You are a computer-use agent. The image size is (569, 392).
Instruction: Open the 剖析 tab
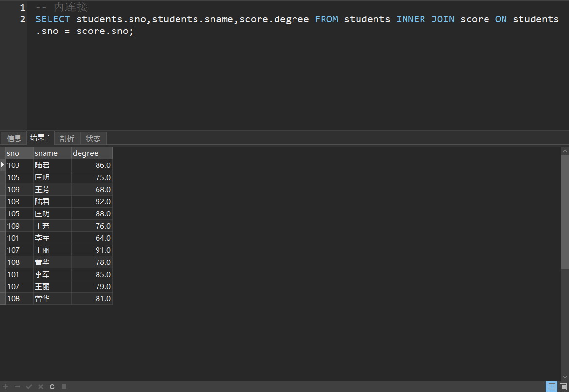67,138
